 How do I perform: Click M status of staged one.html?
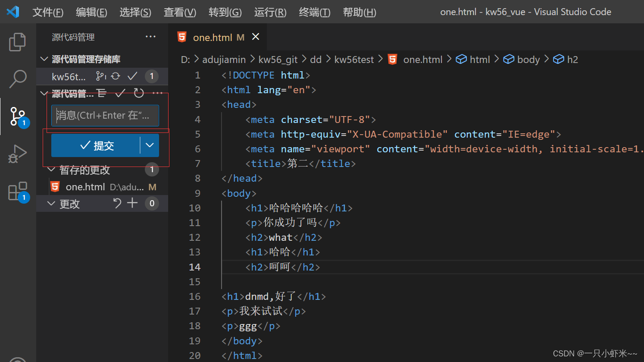coord(152,187)
